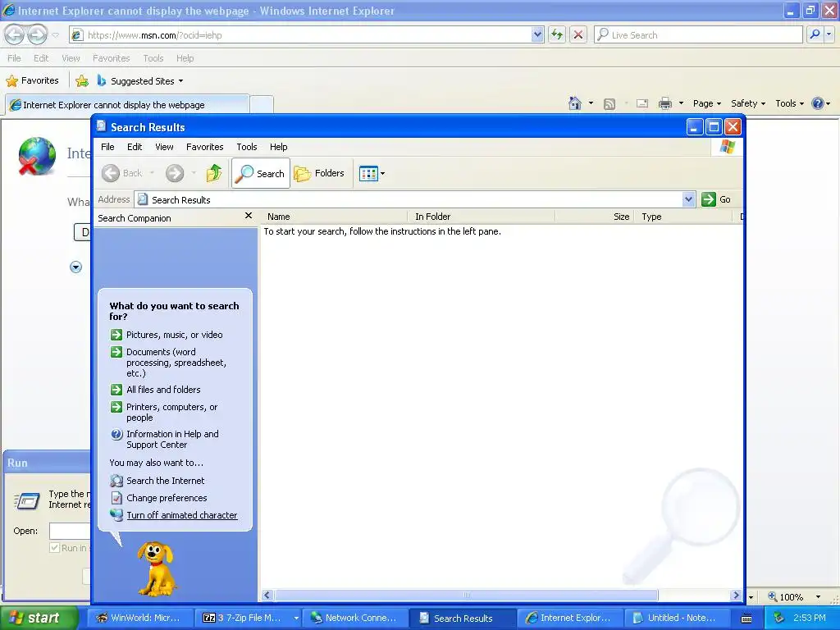The image size is (840, 630).
Task: Open the Views icon menu
Action: (x=372, y=174)
